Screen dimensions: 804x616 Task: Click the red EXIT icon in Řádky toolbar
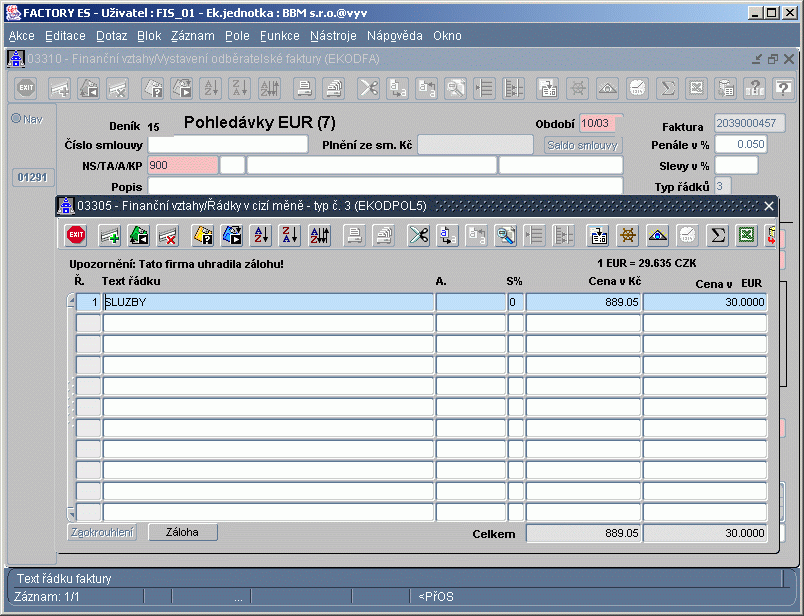[x=76, y=235]
